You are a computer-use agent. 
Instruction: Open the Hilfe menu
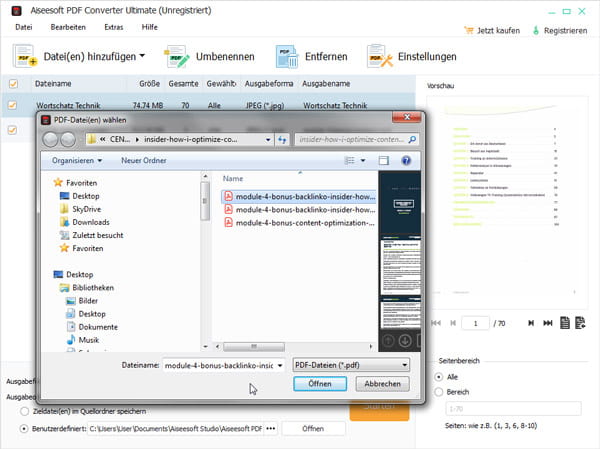point(150,27)
